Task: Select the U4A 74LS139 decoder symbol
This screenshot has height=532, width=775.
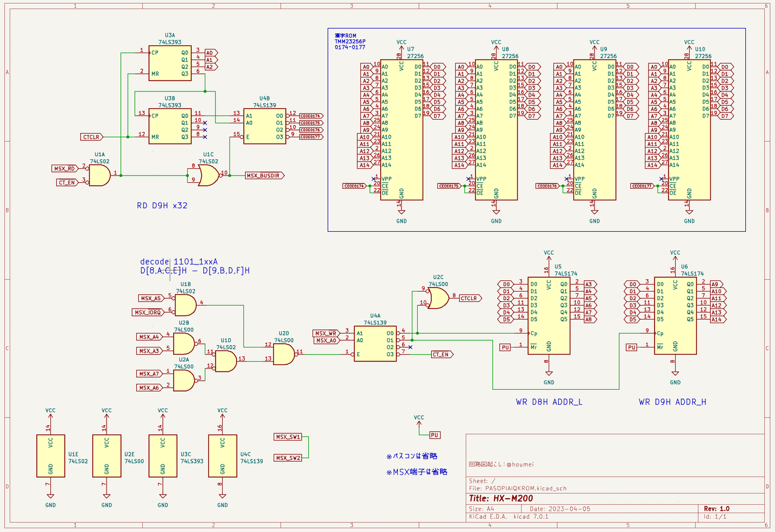Action: 375,343
